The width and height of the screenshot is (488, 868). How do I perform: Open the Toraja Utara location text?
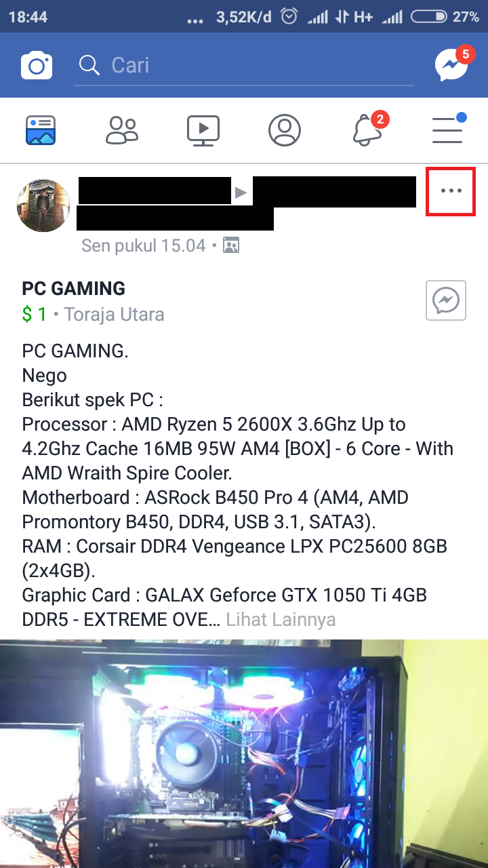tap(115, 315)
